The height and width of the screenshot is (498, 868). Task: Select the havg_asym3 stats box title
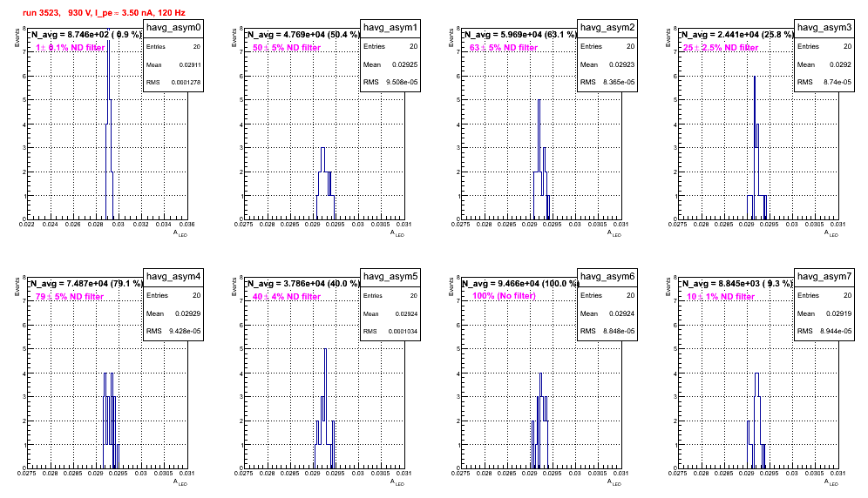coord(824,27)
